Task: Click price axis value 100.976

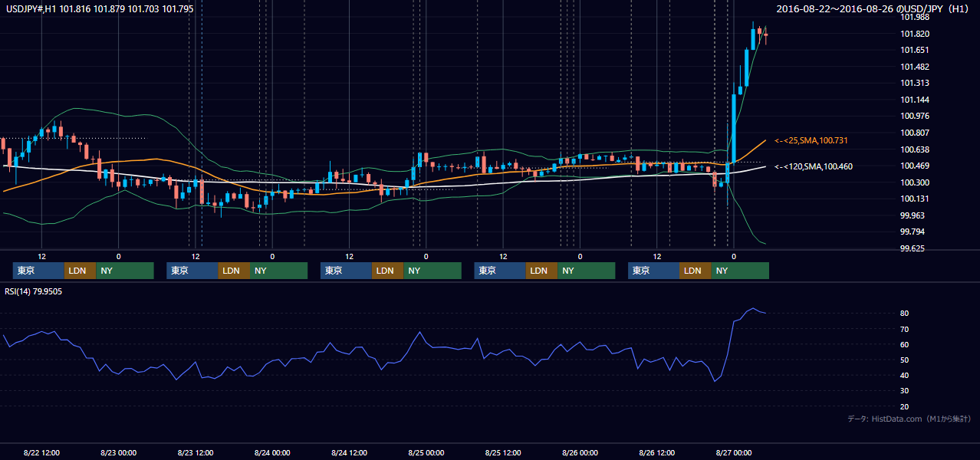Action: [915, 117]
